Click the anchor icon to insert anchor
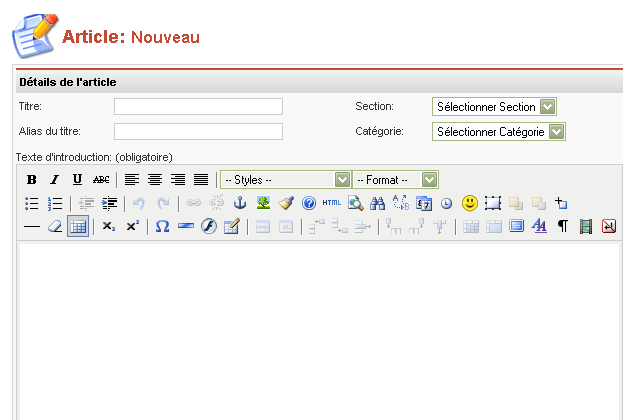The width and height of the screenshot is (623, 420). (240, 203)
